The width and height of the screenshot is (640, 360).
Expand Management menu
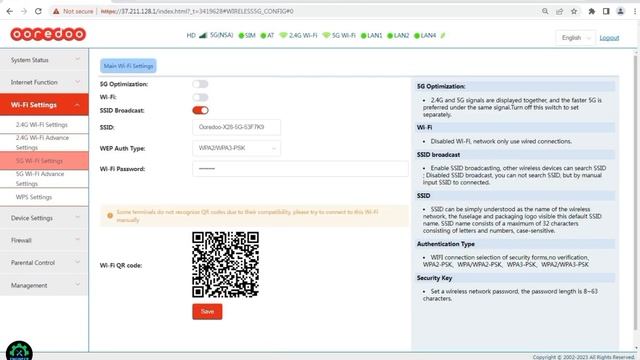click(44, 285)
